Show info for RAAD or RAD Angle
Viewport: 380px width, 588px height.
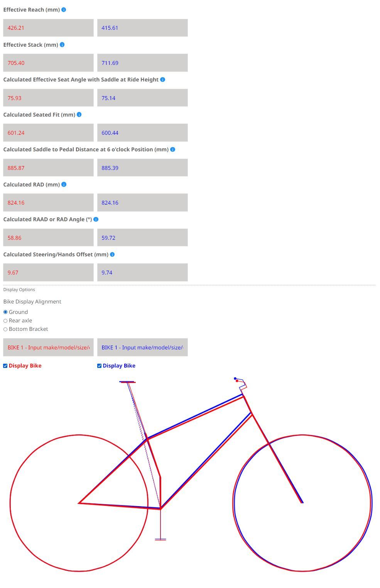click(x=96, y=219)
